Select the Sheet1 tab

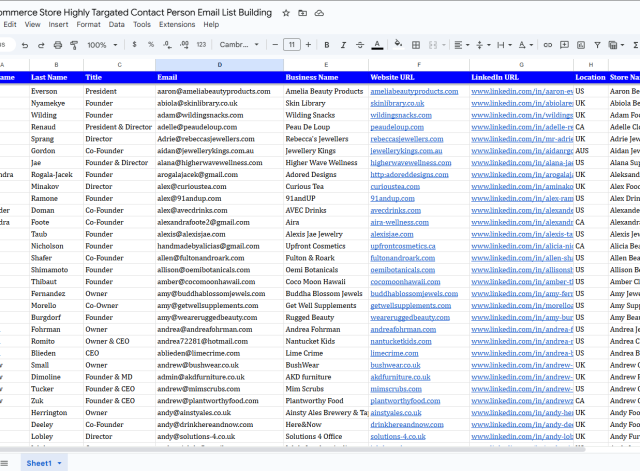pos(39,463)
